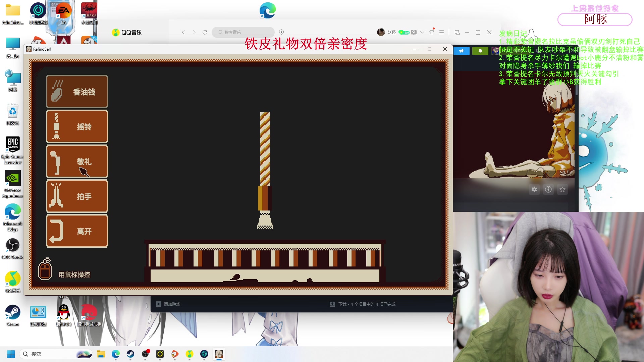
Task: Open 网络 desktop icon
Action: tap(13, 81)
